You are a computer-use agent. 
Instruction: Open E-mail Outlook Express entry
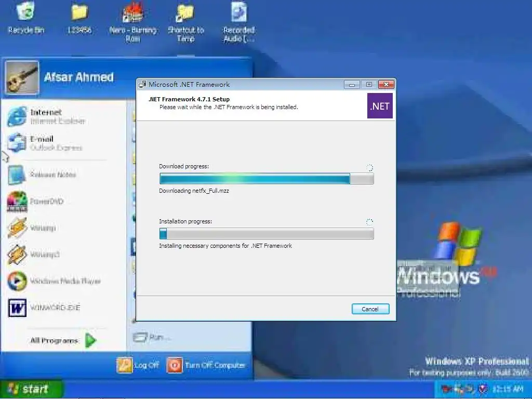click(x=45, y=143)
